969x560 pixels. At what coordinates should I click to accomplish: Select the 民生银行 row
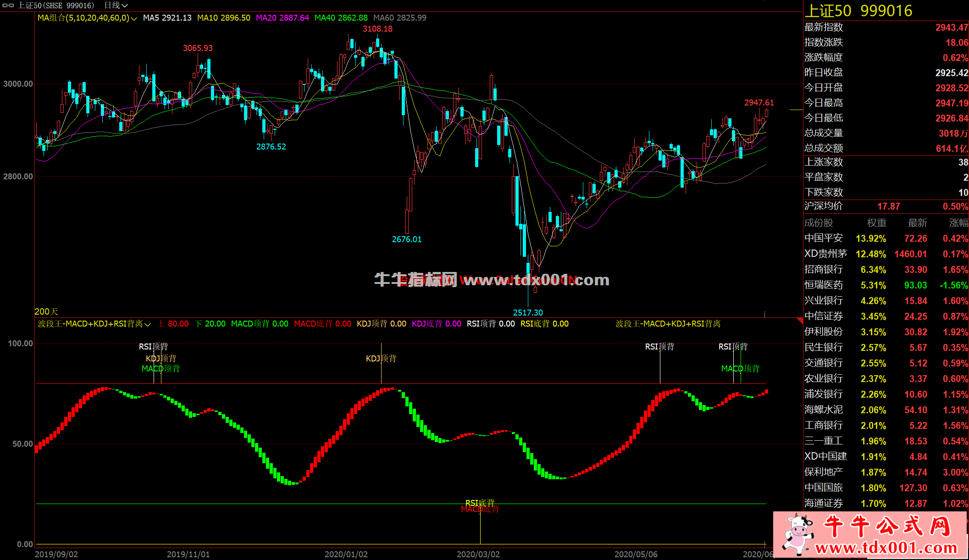tap(886, 348)
